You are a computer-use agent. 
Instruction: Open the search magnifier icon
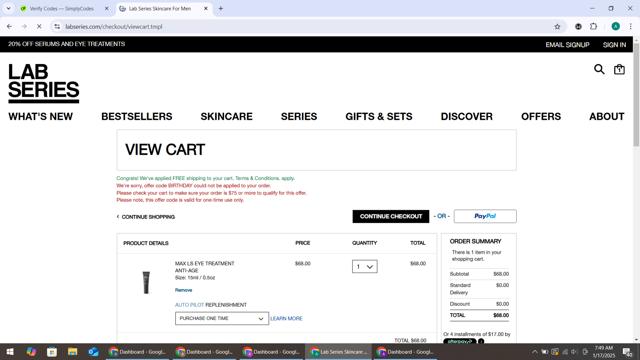(x=599, y=69)
